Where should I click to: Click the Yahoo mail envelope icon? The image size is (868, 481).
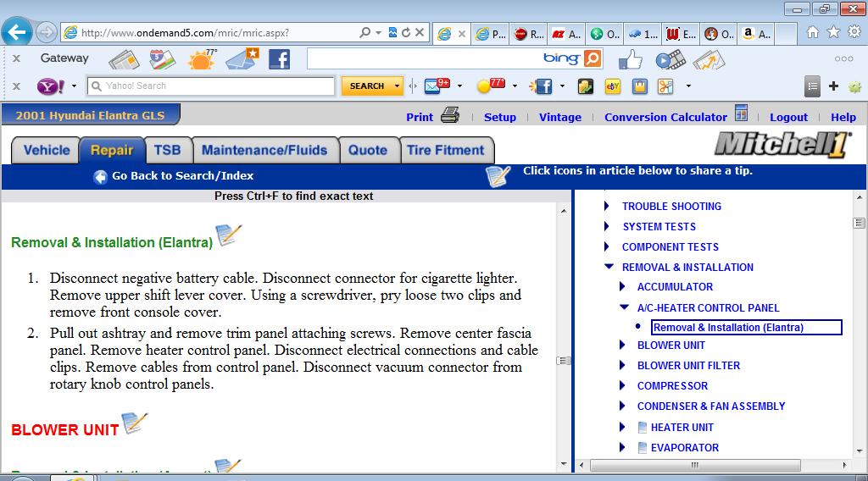(437, 86)
